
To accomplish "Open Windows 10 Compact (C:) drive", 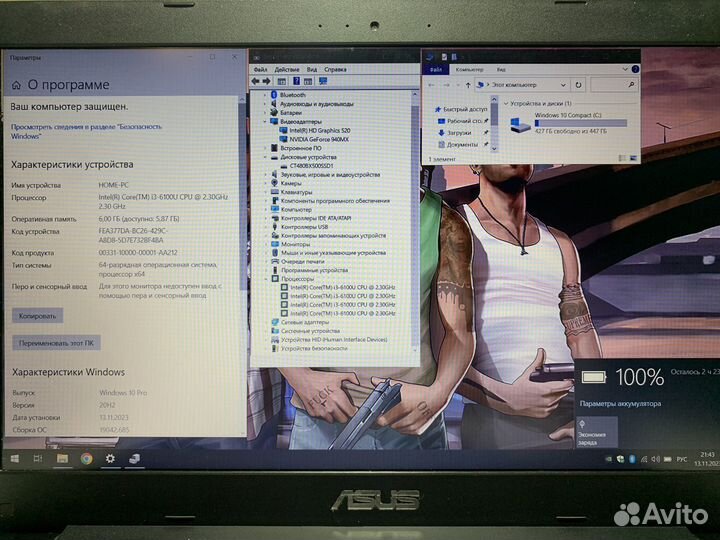I will 568,123.
